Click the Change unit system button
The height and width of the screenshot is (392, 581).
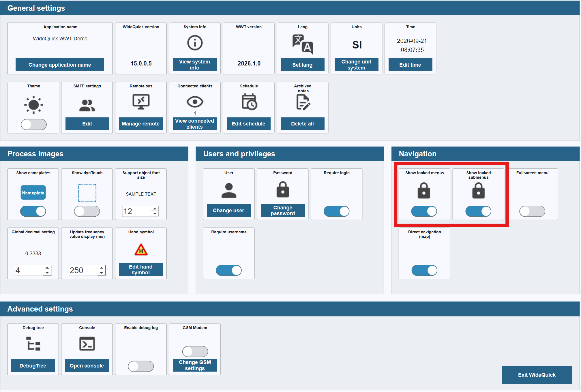(356, 65)
